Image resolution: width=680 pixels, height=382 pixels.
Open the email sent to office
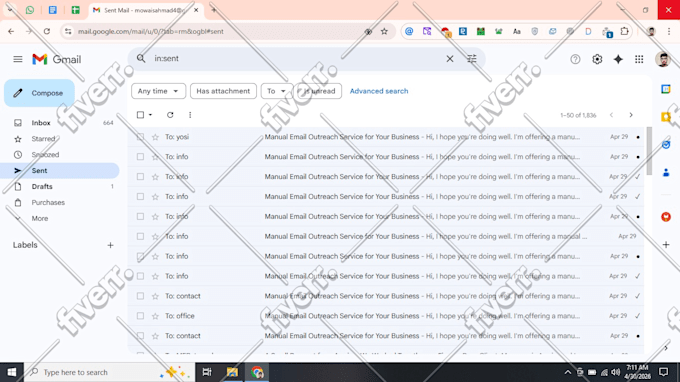point(386,316)
